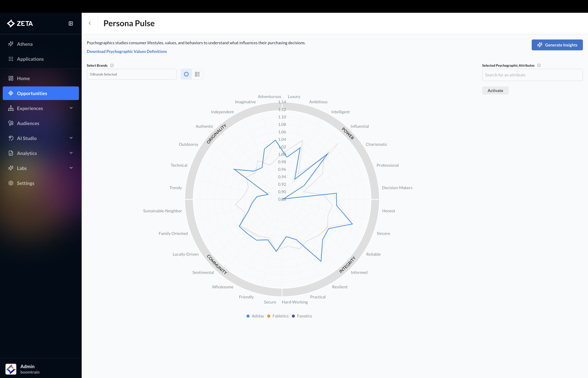Collapse the sidebar using the panel icon

[71, 24]
